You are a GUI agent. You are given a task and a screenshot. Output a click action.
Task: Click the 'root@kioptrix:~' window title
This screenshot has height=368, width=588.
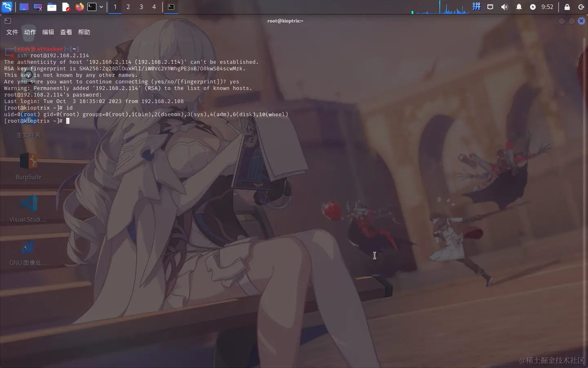[x=285, y=21]
